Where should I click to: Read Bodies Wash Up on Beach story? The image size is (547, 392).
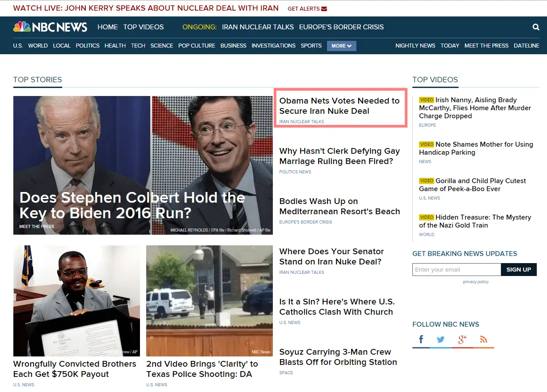tap(339, 206)
